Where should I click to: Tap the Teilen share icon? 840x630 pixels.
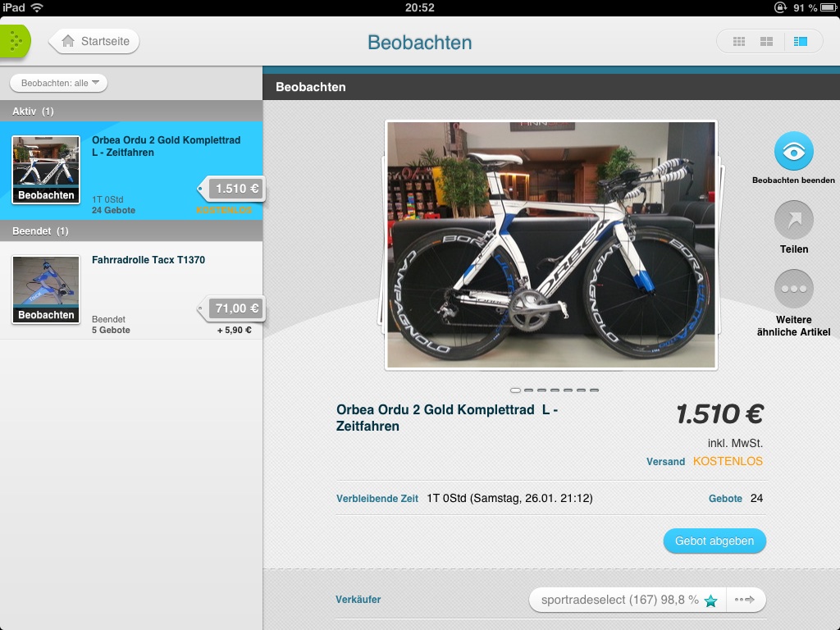(x=793, y=220)
